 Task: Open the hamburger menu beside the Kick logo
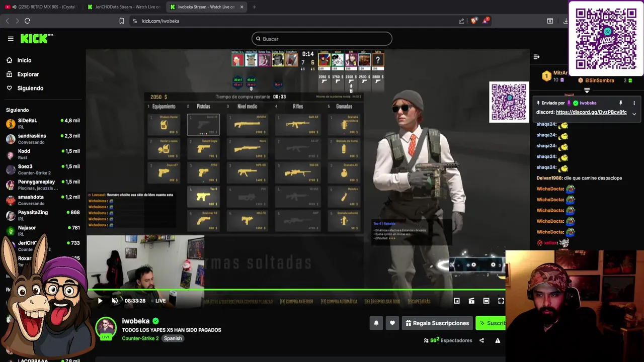11,39
